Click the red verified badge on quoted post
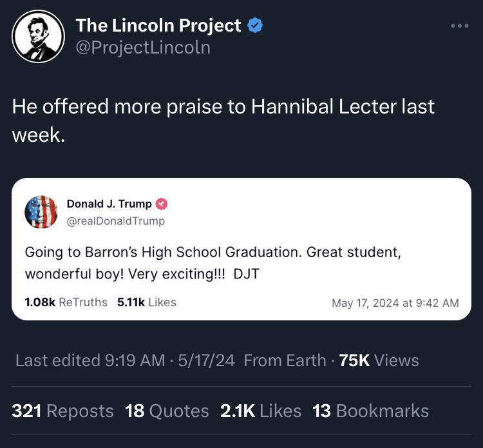This screenshot has height=448, width=483. tap(162, 204)
